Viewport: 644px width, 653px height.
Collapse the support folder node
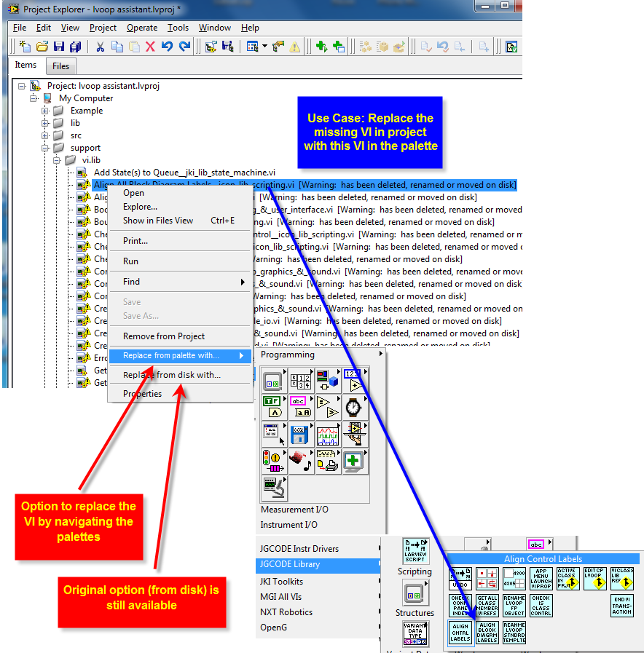pos(45,149)
